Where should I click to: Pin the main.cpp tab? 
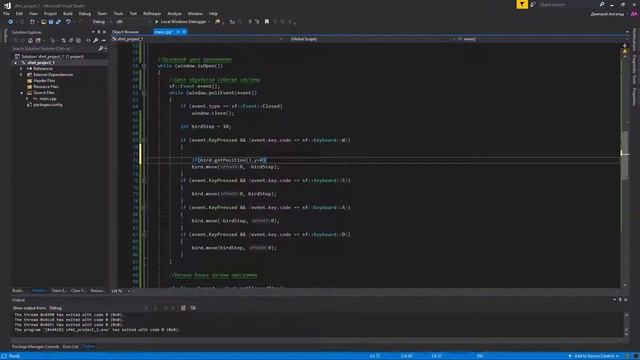coord(178,32)
